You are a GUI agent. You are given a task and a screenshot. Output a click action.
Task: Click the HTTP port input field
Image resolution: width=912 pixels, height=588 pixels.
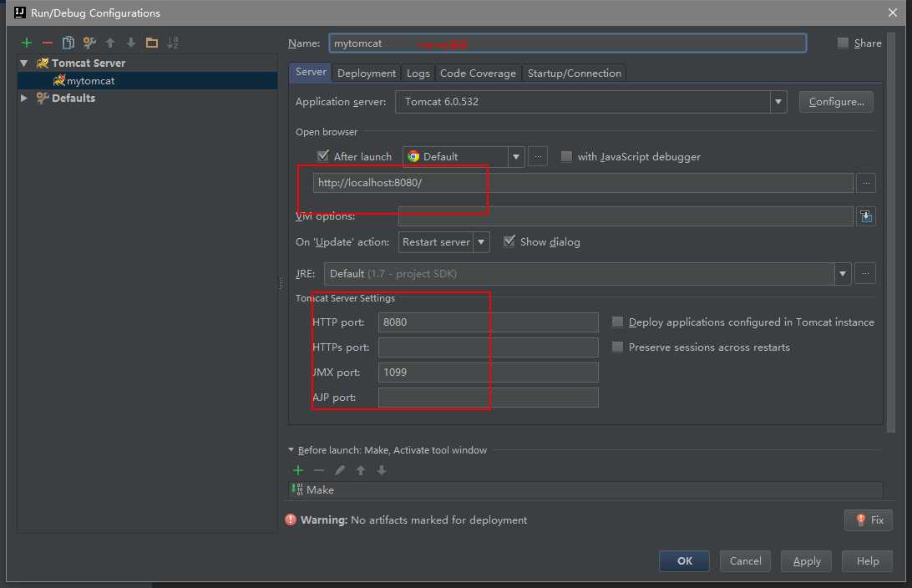[x=488, y=322]
